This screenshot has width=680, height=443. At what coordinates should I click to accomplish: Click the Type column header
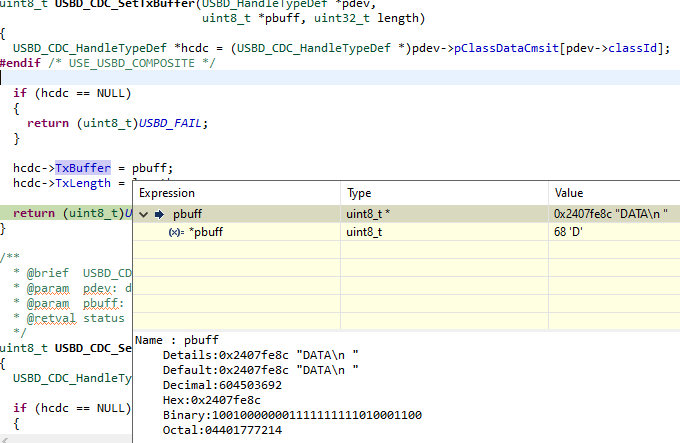point(359,193)
